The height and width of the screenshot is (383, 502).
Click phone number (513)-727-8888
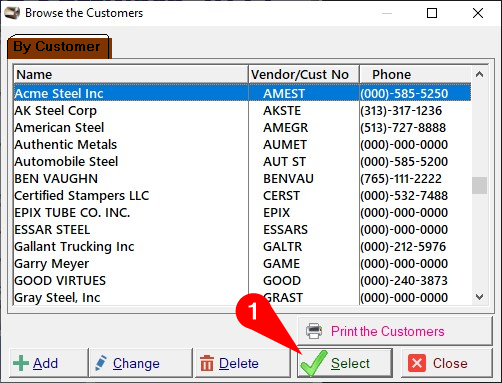pos(403,127)
